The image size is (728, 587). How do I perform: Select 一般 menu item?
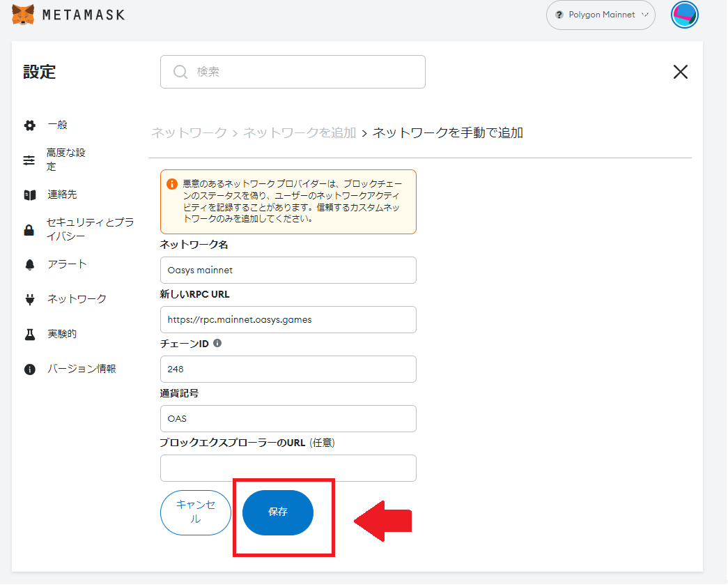(58, 125)
